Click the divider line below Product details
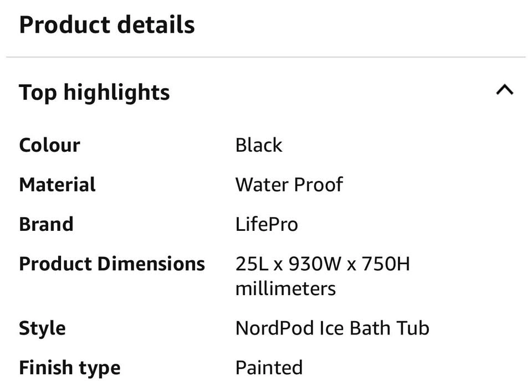The image size is (532, 392). 266,57
